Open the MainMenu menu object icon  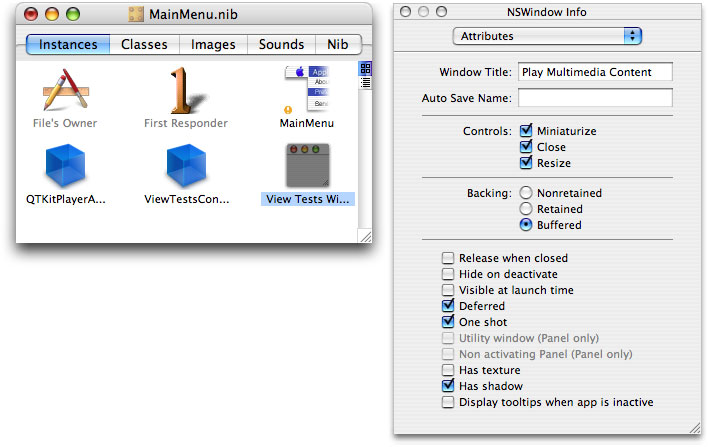(x=307, y=88)
